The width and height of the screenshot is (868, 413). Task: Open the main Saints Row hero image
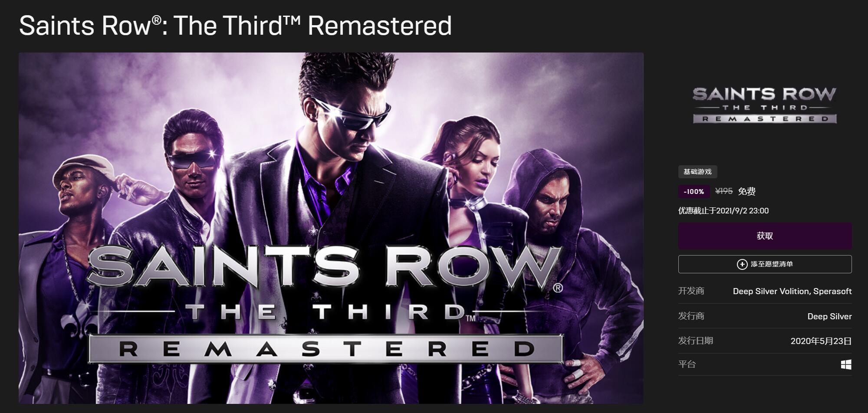click(331, 228)
